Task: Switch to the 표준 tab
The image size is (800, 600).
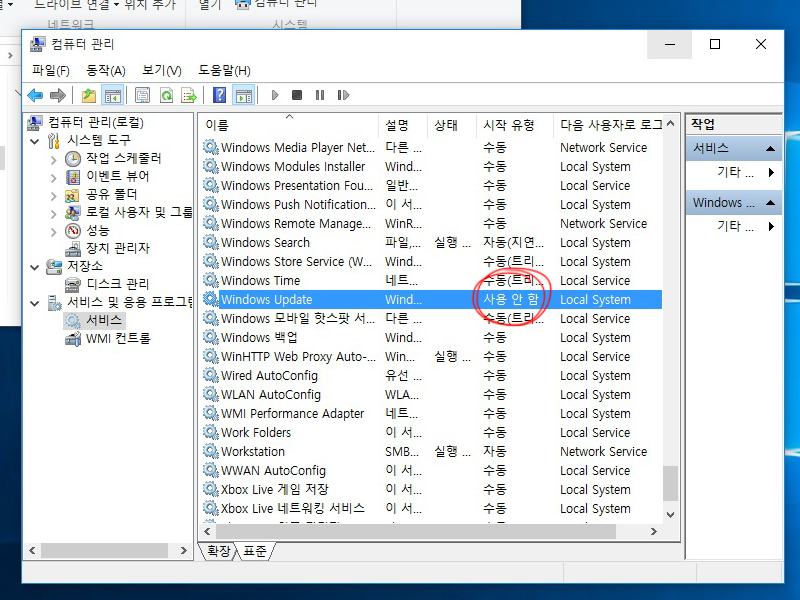Action: point(255,552)
